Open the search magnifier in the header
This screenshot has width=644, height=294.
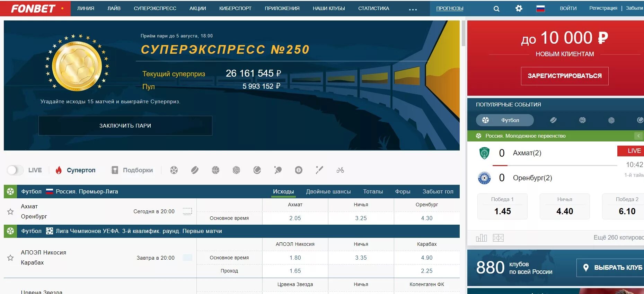click(x=496, y=9)
